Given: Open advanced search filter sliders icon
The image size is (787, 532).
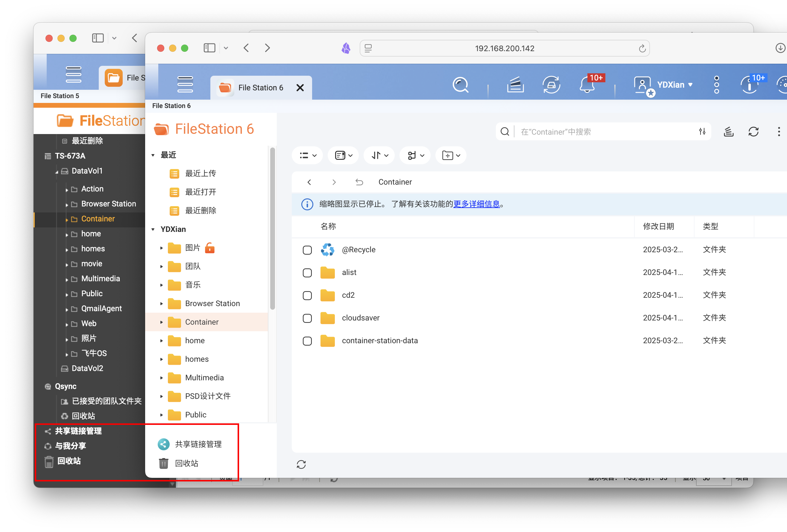Looking at the screenshot, I should (702, 131).
